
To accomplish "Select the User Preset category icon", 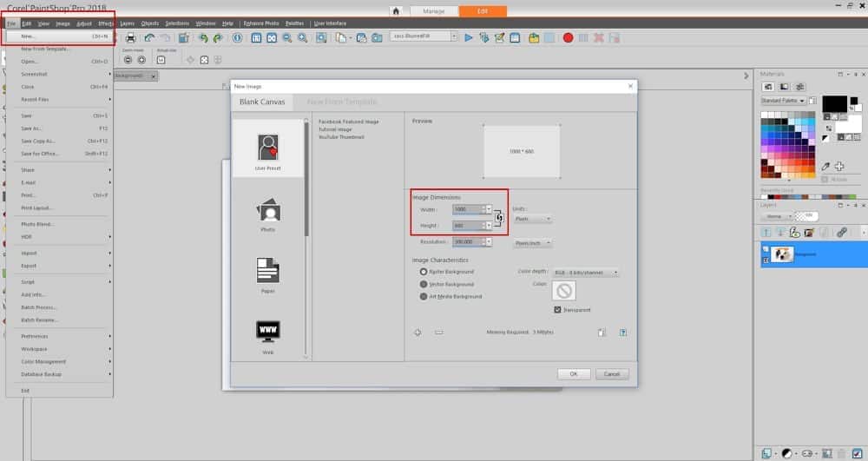I will click(267, 147).
